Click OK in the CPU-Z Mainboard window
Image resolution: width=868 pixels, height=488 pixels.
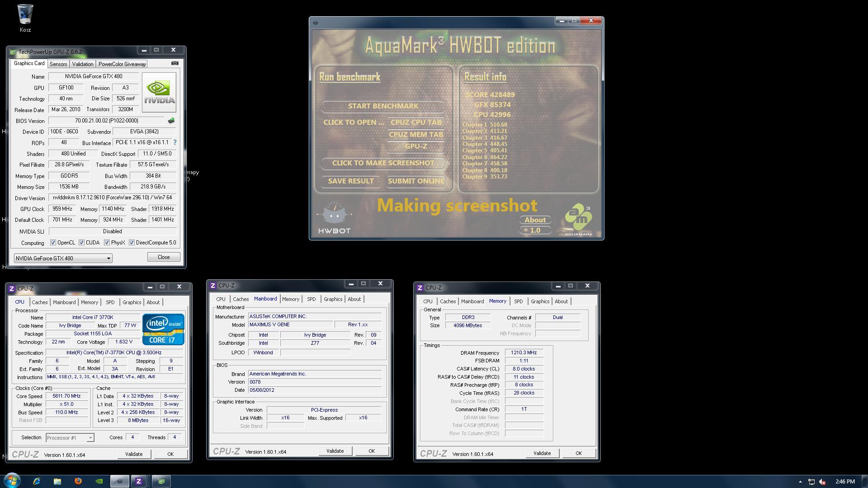(x=372, y=451)
